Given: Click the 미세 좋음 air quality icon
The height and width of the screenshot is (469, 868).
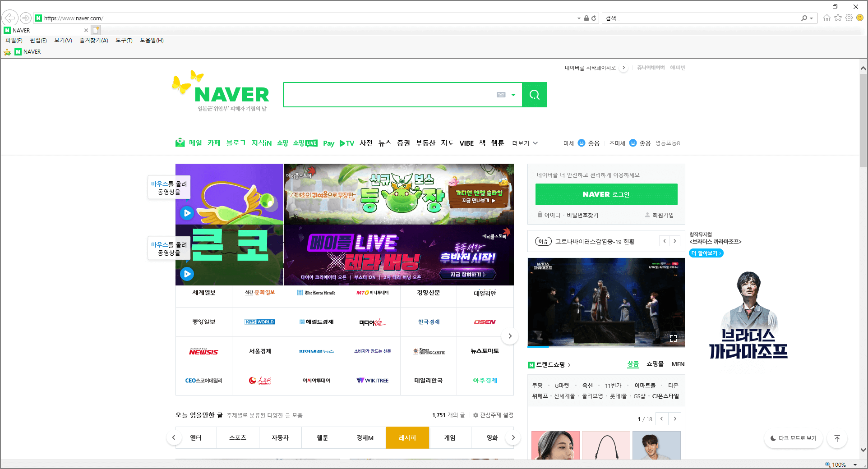Looking at the screenshot, I should [x=582, y=143].
